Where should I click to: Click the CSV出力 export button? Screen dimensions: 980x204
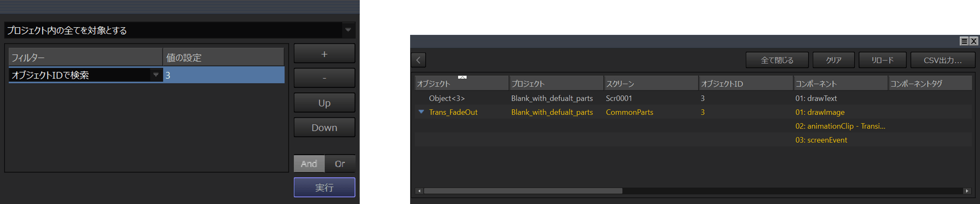(942, 60)
